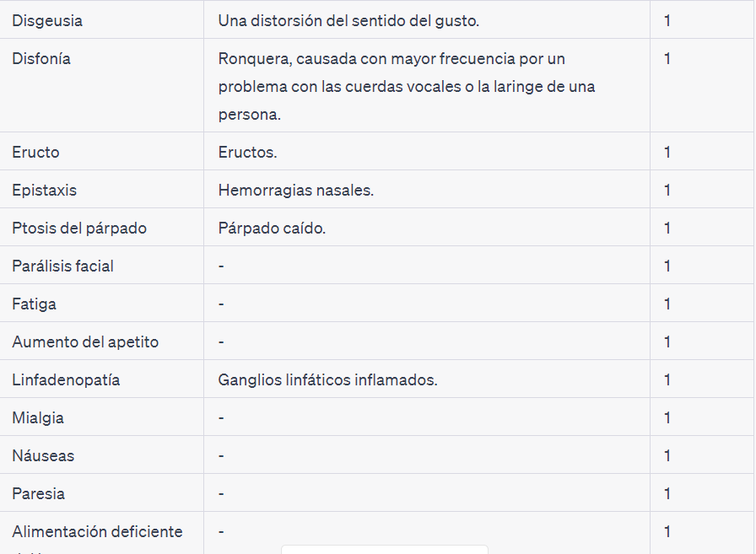Select Aumento del apetito label
Image resolution: width=756 pixels, height=554 pixels.
pyautogui.click(x=85, y=342)
